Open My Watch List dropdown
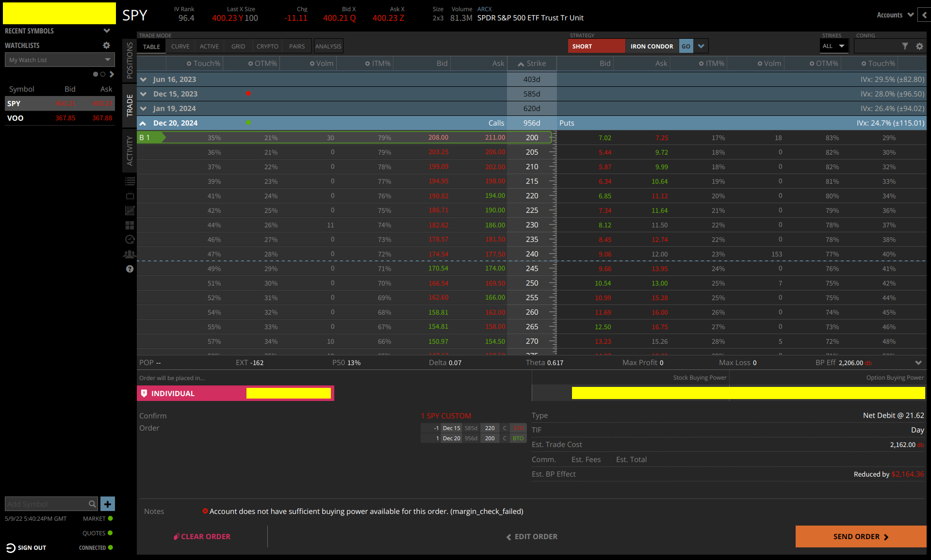Viewport: 931px width, 560px height. pyautogui.click(x=60, y=60)
